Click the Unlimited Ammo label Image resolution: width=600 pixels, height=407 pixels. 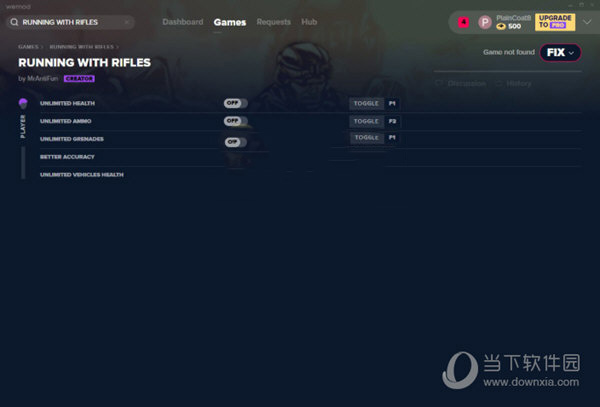pos(65,121)
